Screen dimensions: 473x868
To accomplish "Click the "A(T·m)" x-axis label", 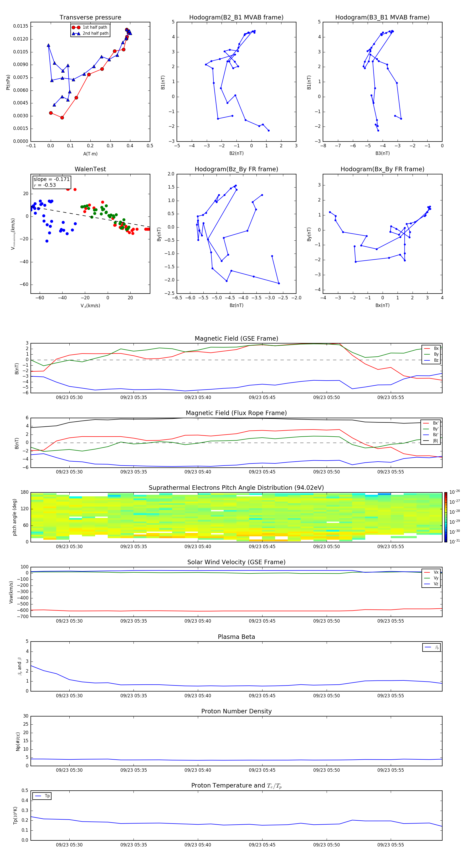I will coord(90,154).
